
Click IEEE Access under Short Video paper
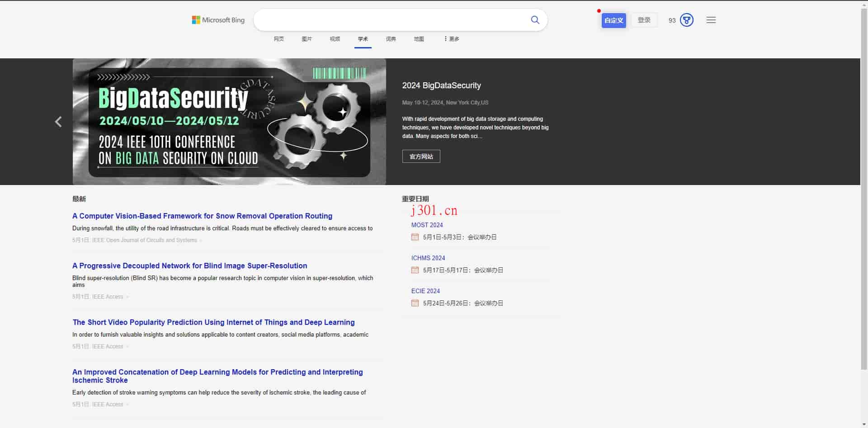[x=108, y=347]
